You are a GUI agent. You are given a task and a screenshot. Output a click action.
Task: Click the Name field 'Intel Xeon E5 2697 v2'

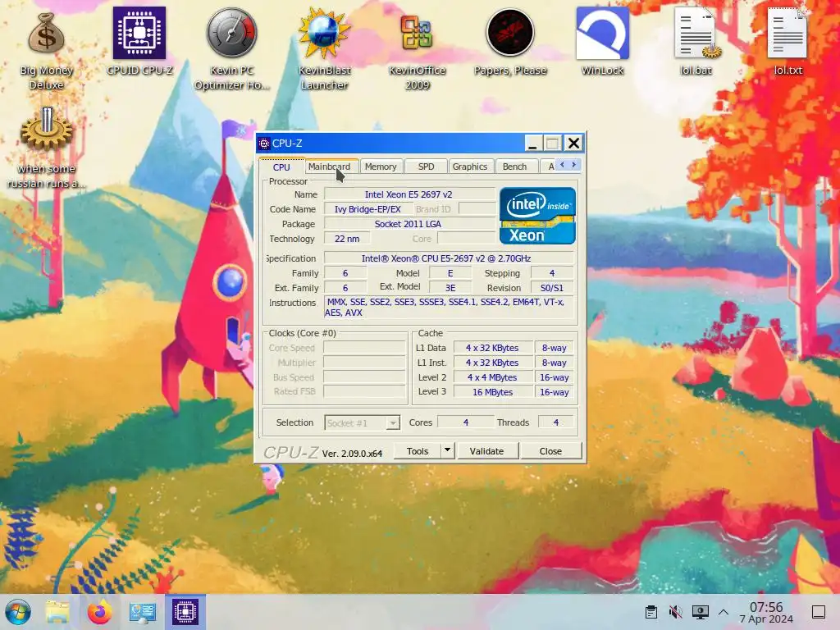[409, 194]
